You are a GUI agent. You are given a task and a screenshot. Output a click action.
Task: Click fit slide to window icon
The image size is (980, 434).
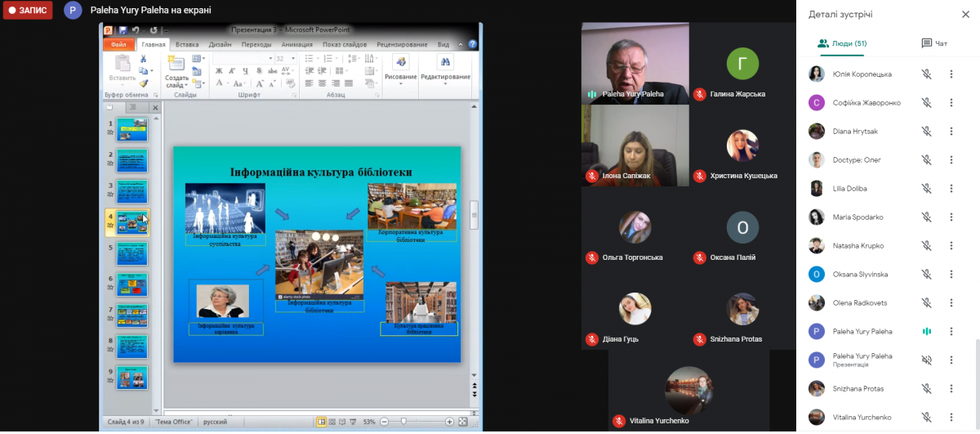point(463,422)
